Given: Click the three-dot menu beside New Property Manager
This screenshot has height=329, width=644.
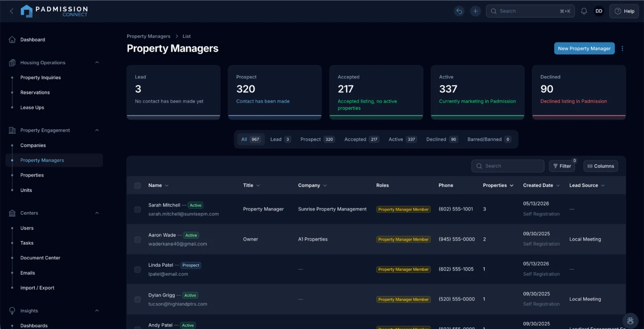Looking at the screenshot, I should click(x=622, y=48).
